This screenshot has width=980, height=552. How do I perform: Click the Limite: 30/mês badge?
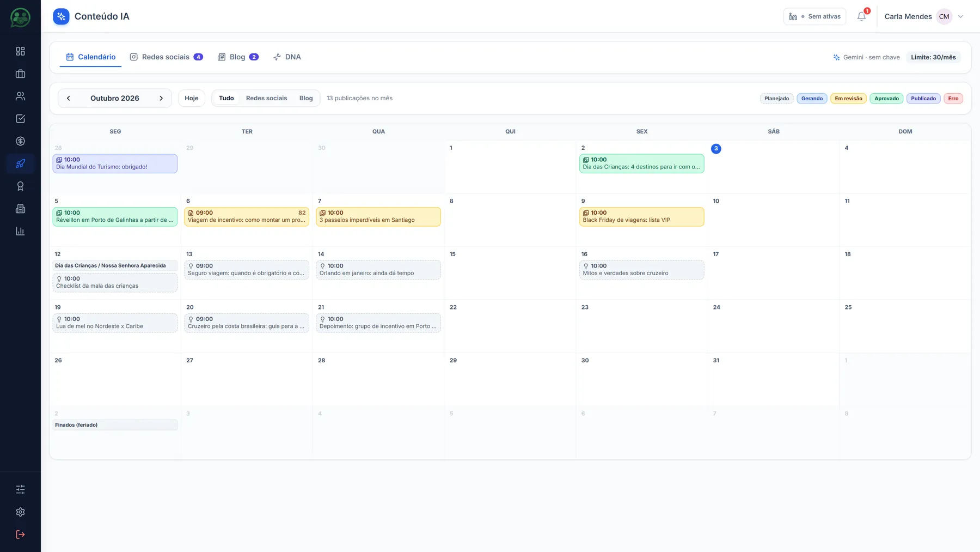(x=933, y=57)
